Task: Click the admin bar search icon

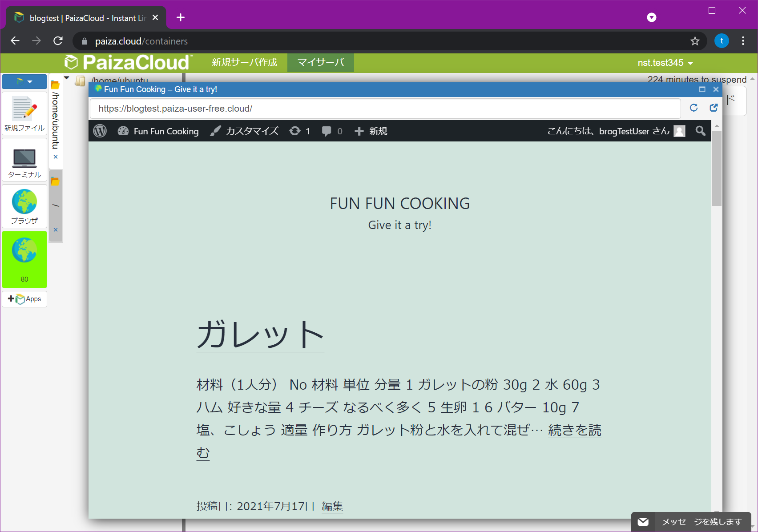Action: pyautogui.click(x=700, y=131)
